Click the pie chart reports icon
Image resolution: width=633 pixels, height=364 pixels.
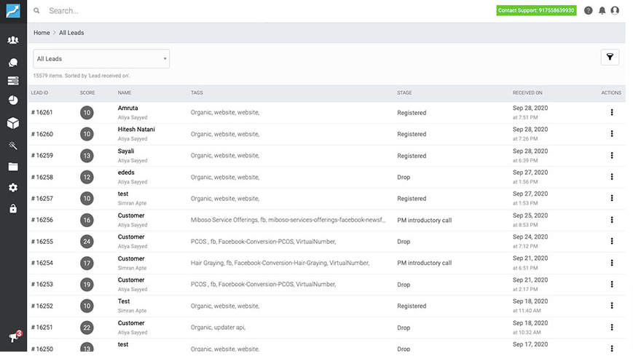pyautogui.click(x=13, y=100)
